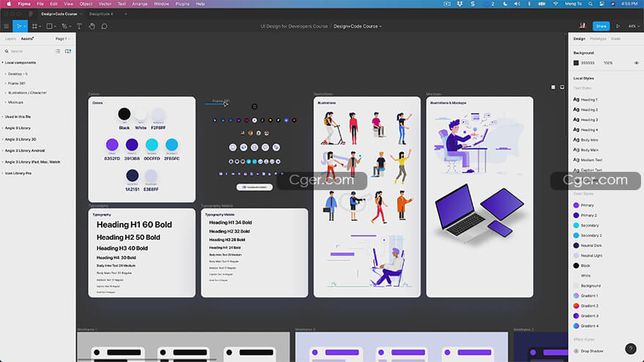Image resolution: width=644 pixels, height=362 pixels.
Task: Click the Secondary color style swatch
Action: (576, 225)
